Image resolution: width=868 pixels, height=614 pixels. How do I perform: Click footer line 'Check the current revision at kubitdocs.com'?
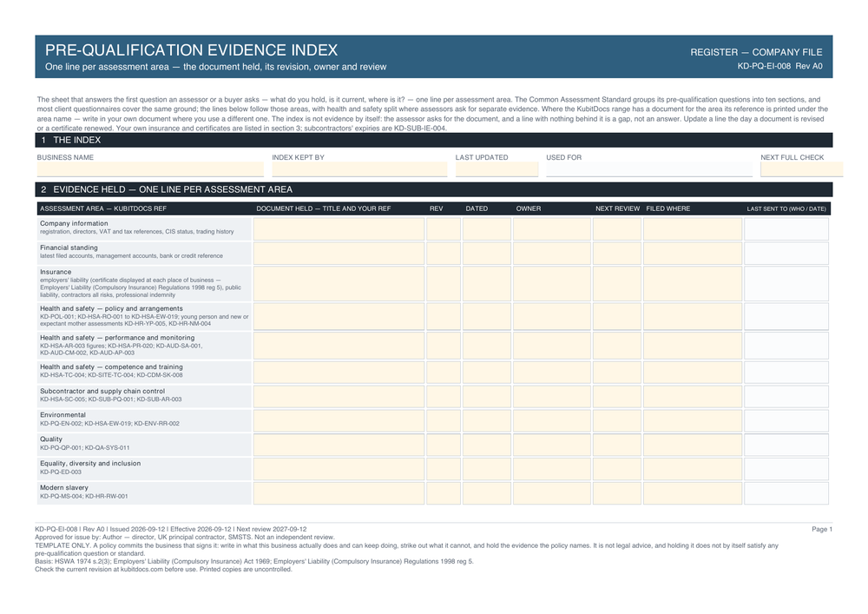(163, 569)
